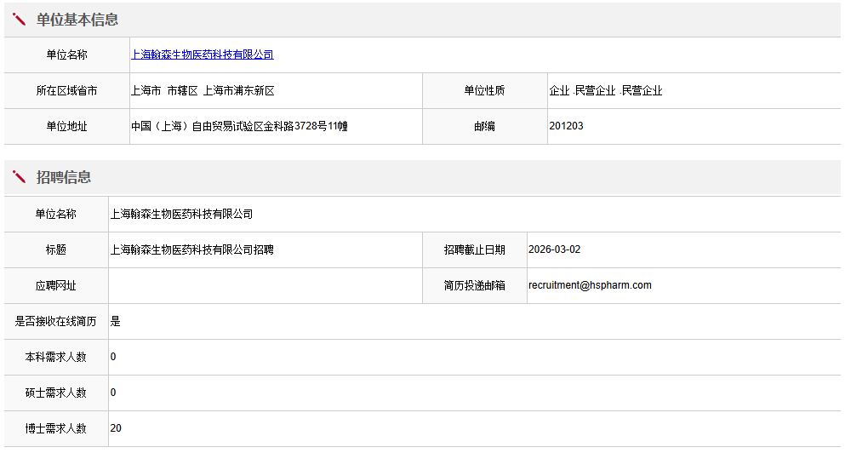This screenshot has width=868, height=453.
Task: Click the 硕士需求人数 value 0
Action: (113, 393)
